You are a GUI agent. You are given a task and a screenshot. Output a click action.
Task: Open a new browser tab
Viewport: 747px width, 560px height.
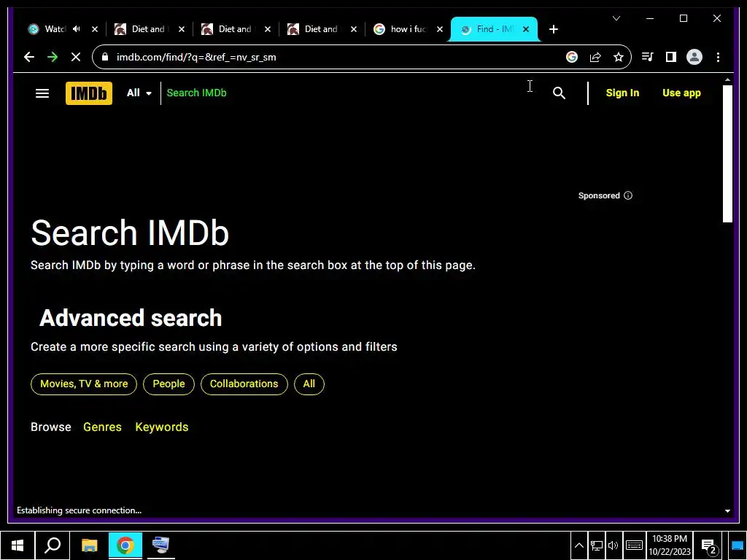pyautogui.click(x=553, y=29)
